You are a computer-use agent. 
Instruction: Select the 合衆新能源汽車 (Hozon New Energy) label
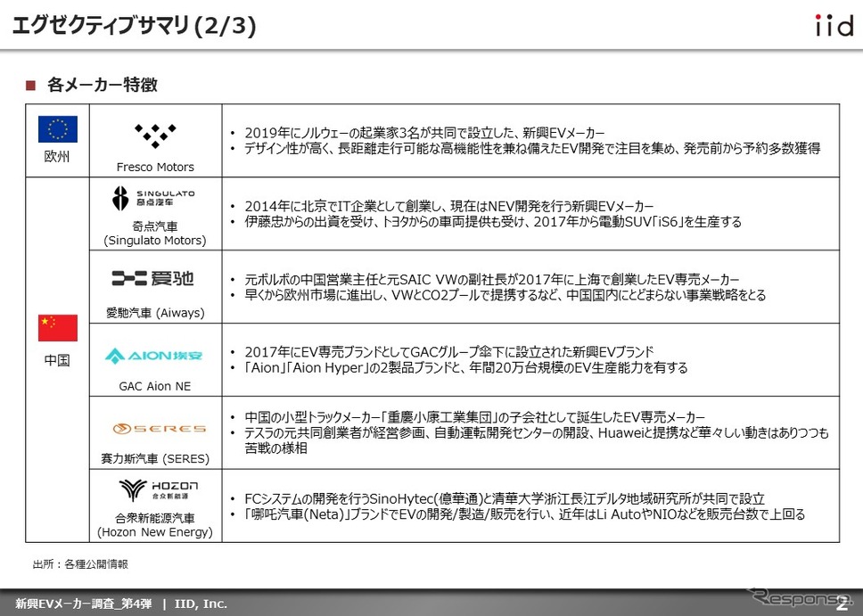(155, 525)
